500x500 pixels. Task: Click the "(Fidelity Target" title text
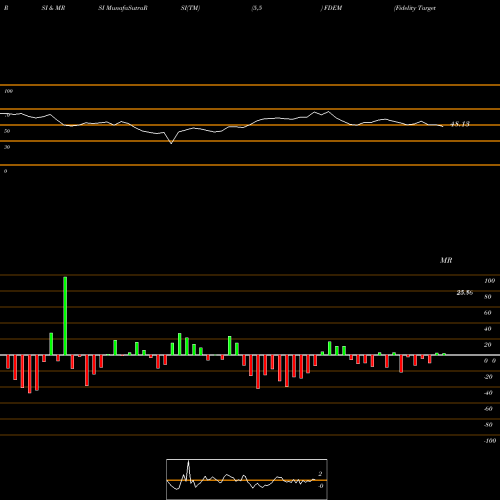(x=415, y=8)
